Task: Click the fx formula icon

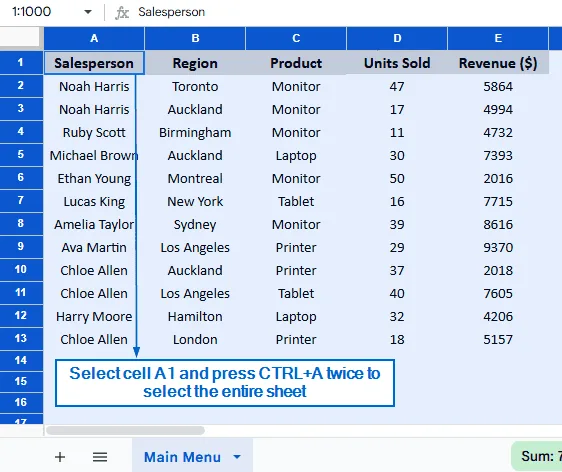Action: pos(122,13)
